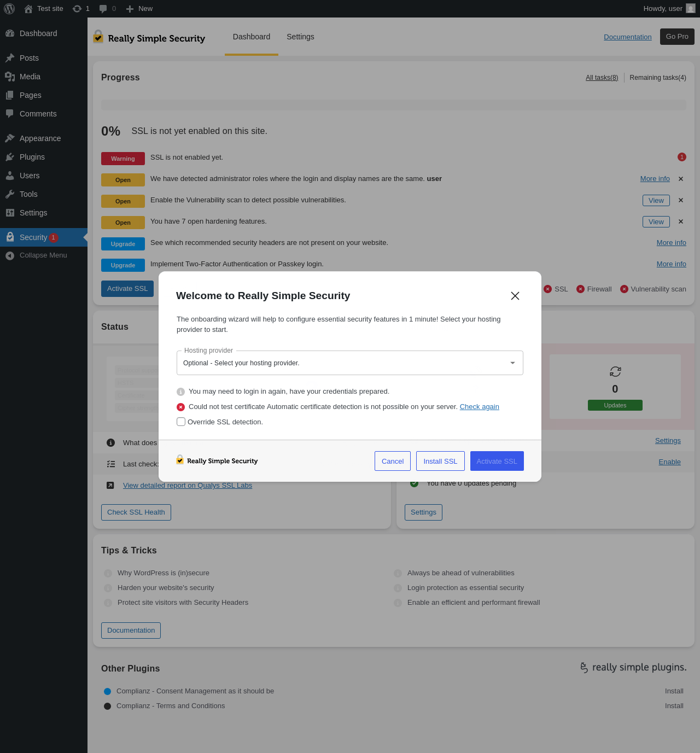Click Activate SSL in the dialog
Screen dimensions: 700x753
(497, 461)
